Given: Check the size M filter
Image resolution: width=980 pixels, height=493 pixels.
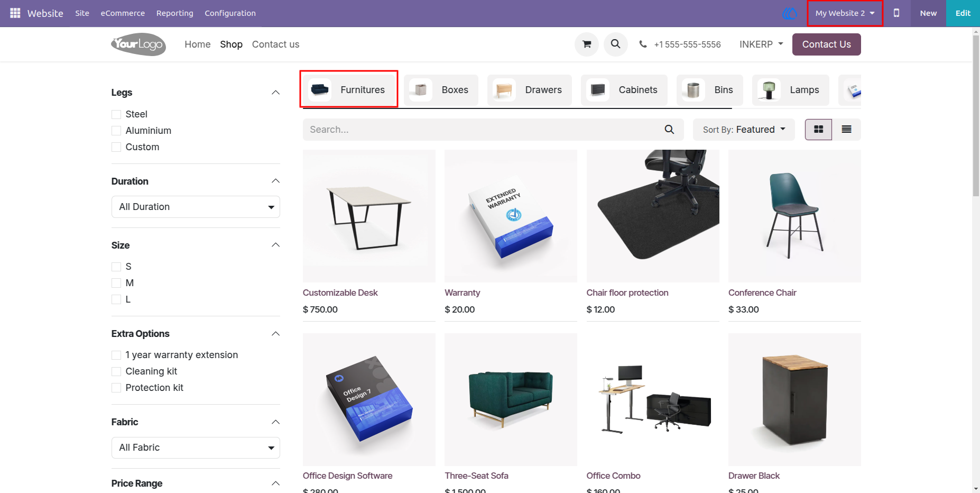Looking at the screenshot, I should click(116, 283).
